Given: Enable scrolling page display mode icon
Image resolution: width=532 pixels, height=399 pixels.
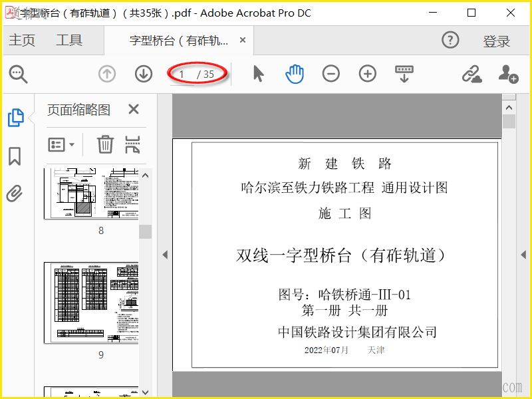Looking at the screenshot, I should (x=404, y=74).
